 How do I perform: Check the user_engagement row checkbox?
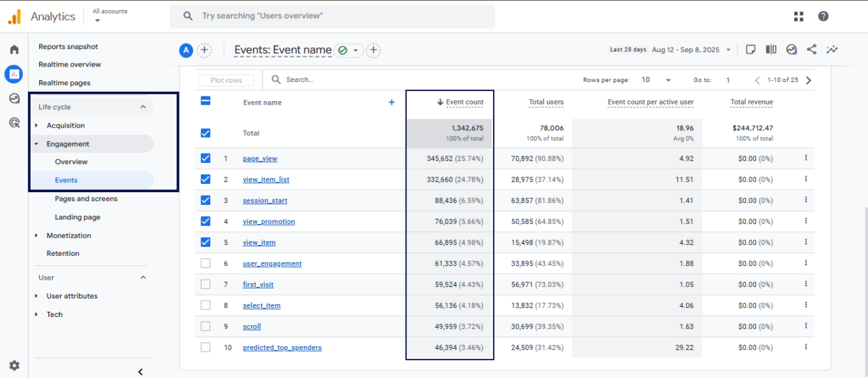[x=205, y=263]
